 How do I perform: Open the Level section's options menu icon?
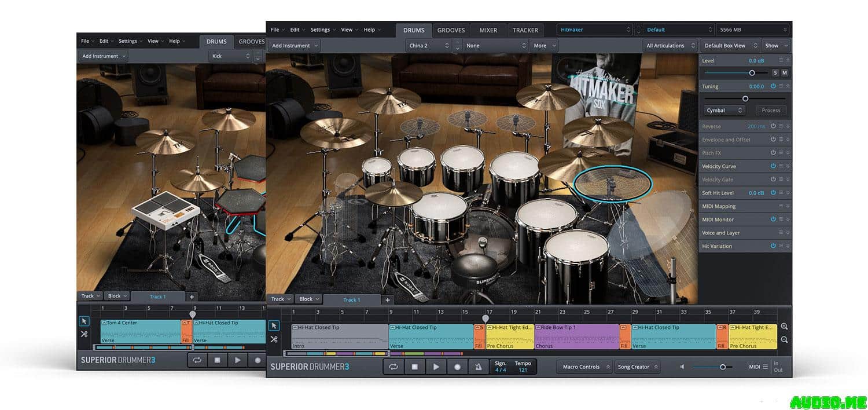click(781, 60)
